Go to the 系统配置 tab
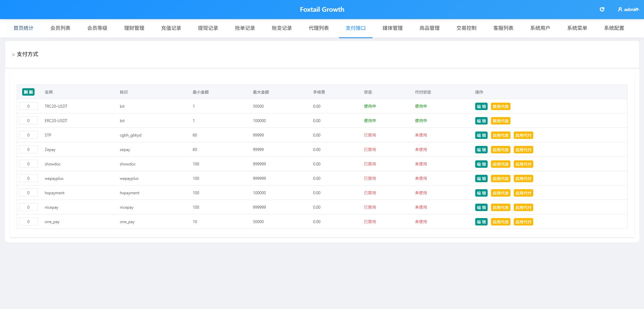The width and height of the screenshot is (644, 309). (x=614, y=28)
